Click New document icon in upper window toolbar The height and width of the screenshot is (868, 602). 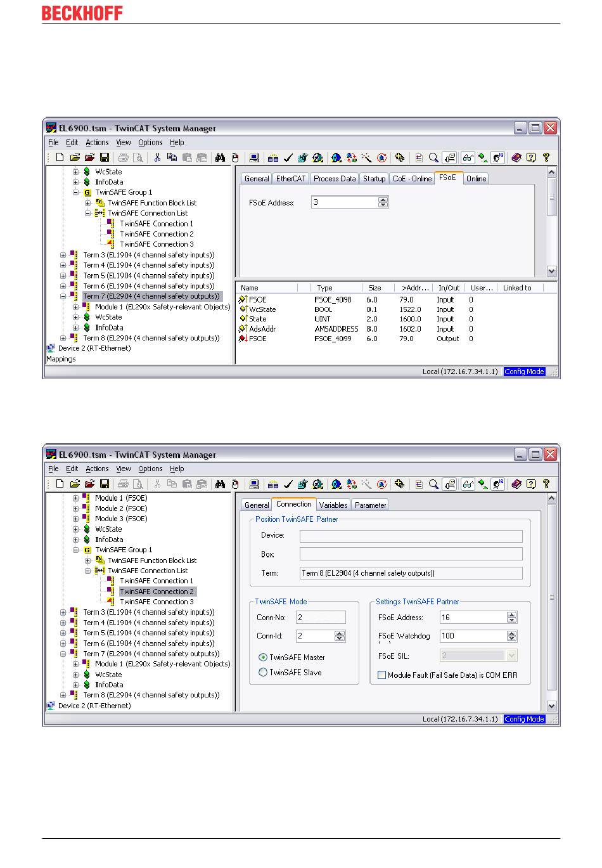(60, 157)
